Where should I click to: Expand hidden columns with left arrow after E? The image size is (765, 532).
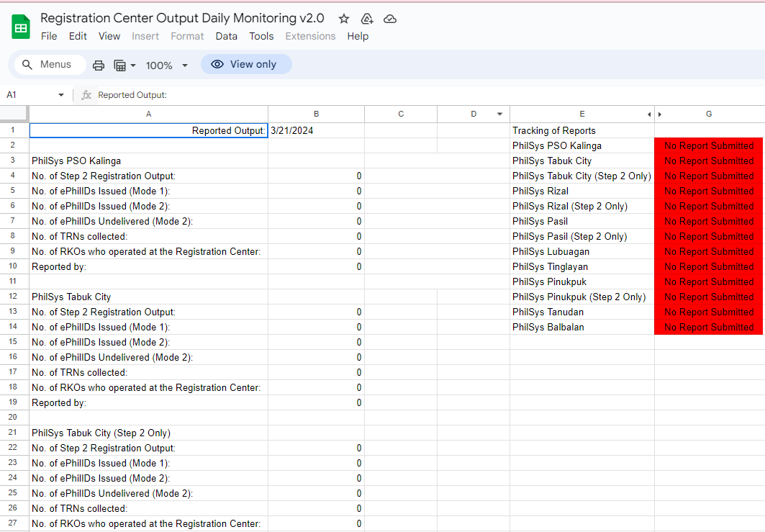[649, 114]
